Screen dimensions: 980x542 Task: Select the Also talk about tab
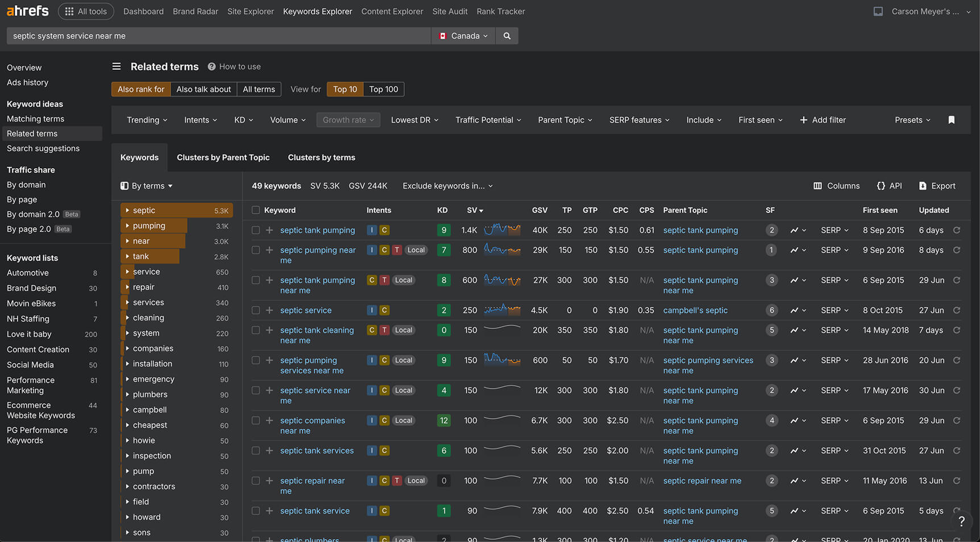pos(204,89)
